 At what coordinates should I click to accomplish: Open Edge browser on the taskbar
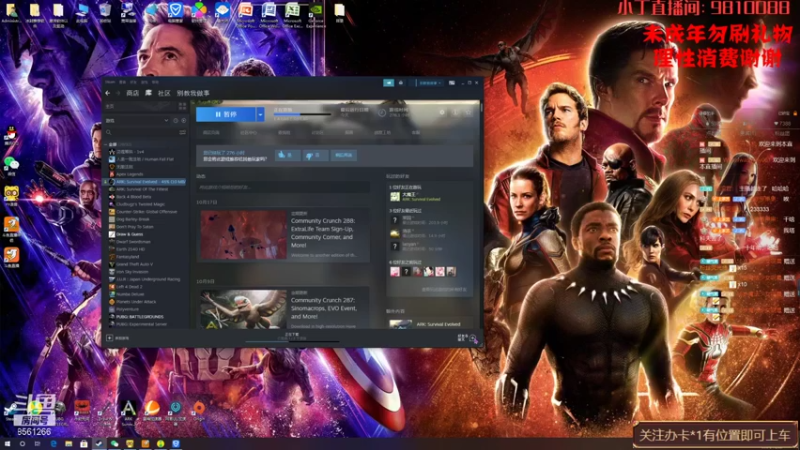[53, 444]
